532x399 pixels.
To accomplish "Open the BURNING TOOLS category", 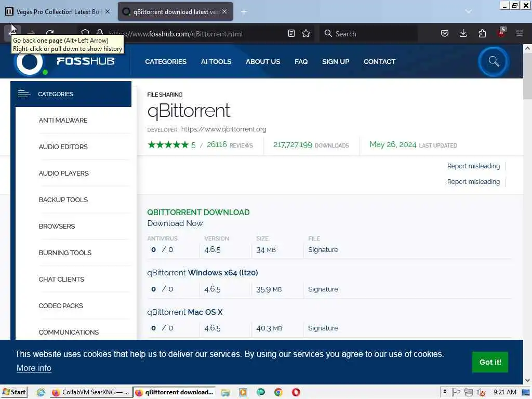I will click(65, 252).
